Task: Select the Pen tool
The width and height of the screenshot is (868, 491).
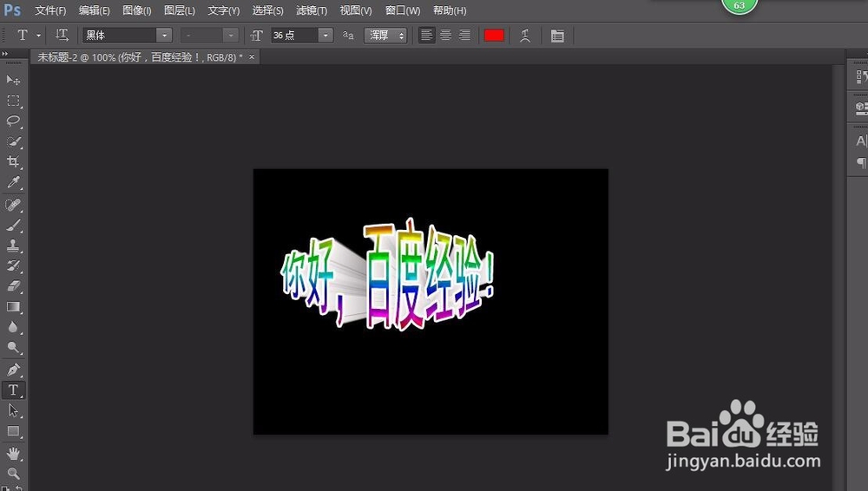Action: pos(13,370)
